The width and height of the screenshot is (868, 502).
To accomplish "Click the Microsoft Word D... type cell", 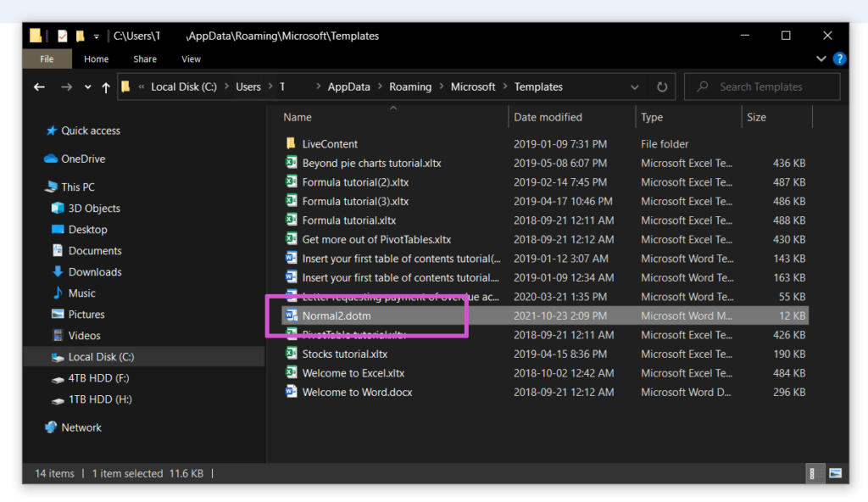I will tap(686, 393).
